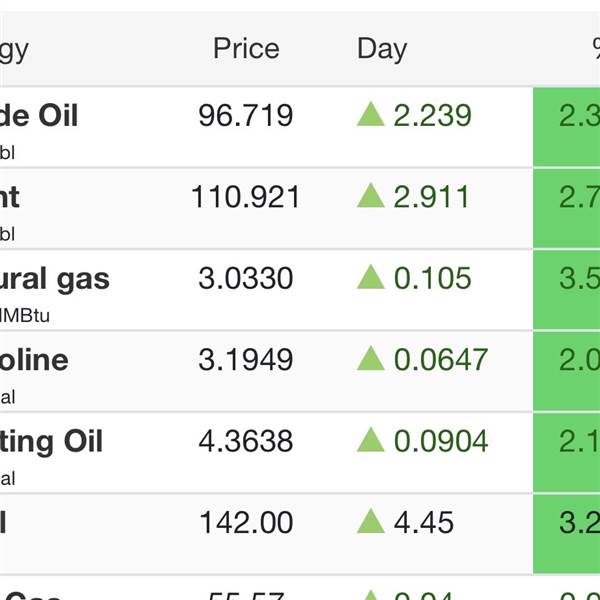Select the 110.921 price cell
The image size is (600, 600).
click(x=246, y=197)
